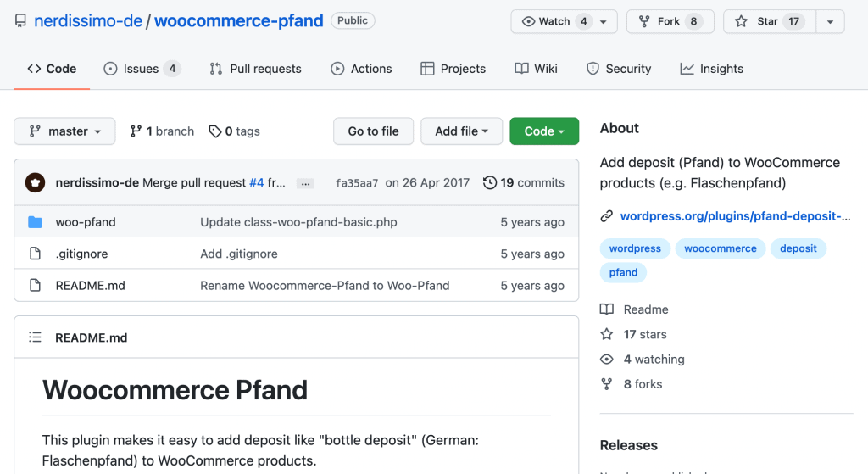Viewport: 868px width, 474px height.
Task: Open the Security tab
Action: tap(618, 69)
